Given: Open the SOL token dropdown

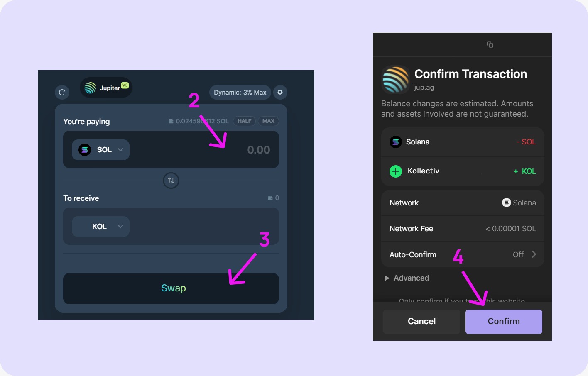Looking at the screenshot, I should [x=100, y=150].
